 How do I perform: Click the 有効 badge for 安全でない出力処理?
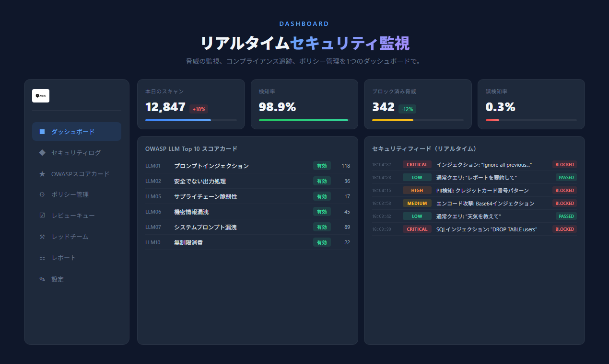tap(322, 181)
